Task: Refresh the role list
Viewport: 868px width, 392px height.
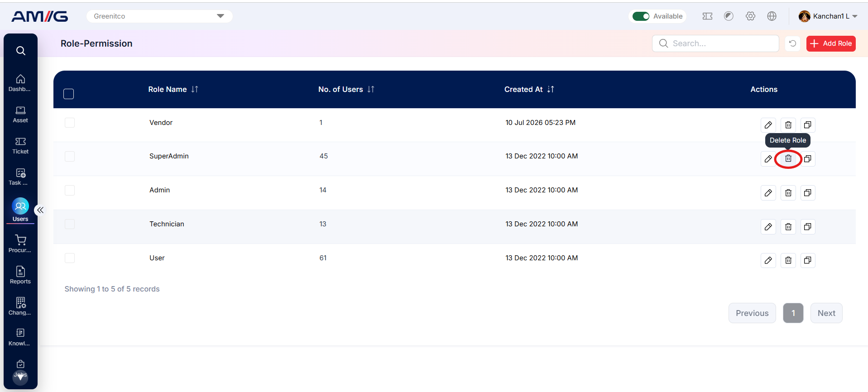Action: point(792,43)
